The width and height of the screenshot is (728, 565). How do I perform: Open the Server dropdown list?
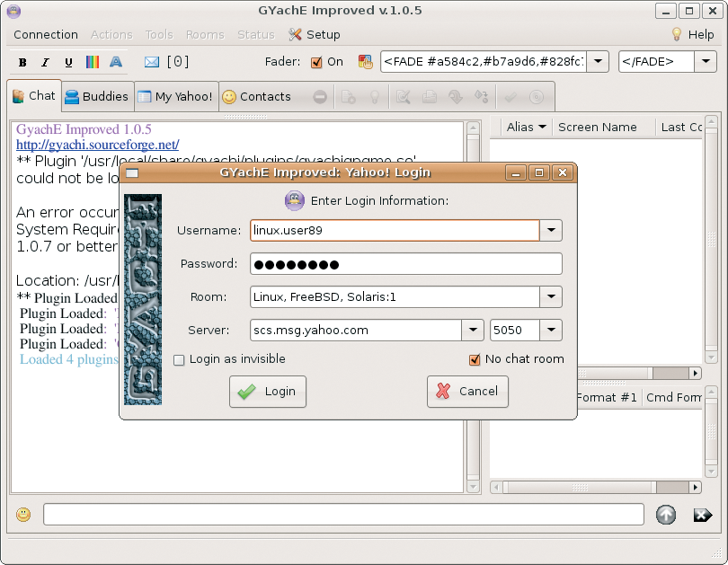[473, 330]
